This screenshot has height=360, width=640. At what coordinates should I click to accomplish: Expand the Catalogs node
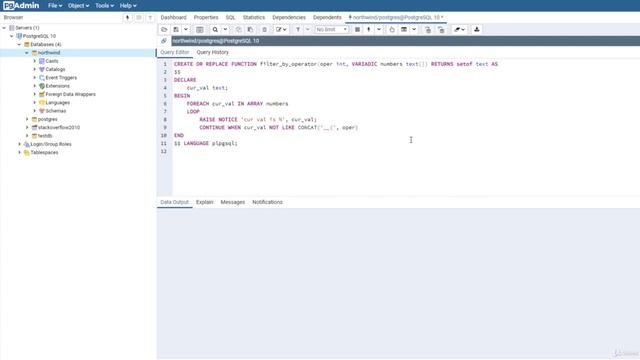[35, 69]
